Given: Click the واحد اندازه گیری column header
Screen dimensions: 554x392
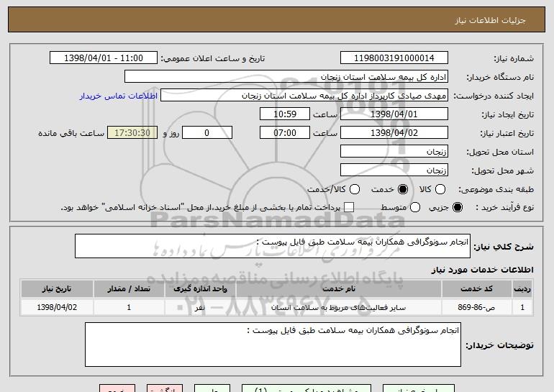Looking at the screenshot, I should point(200,289).
